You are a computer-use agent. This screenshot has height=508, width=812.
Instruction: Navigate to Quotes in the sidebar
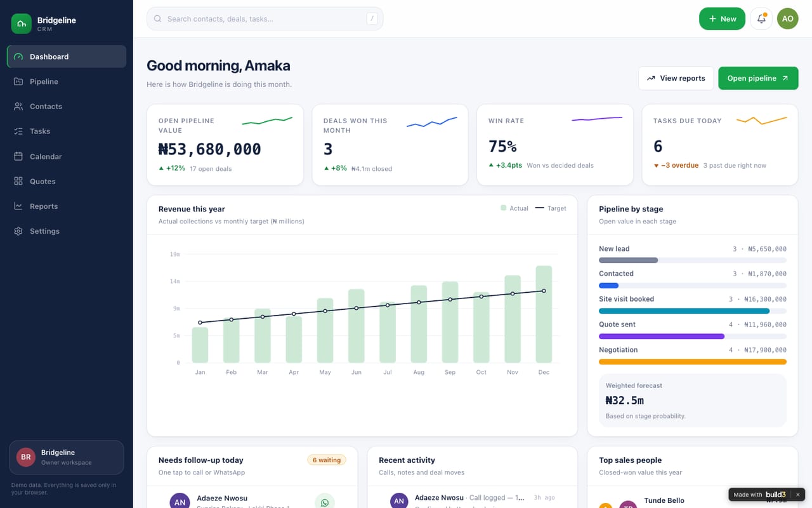coord(67,181)
